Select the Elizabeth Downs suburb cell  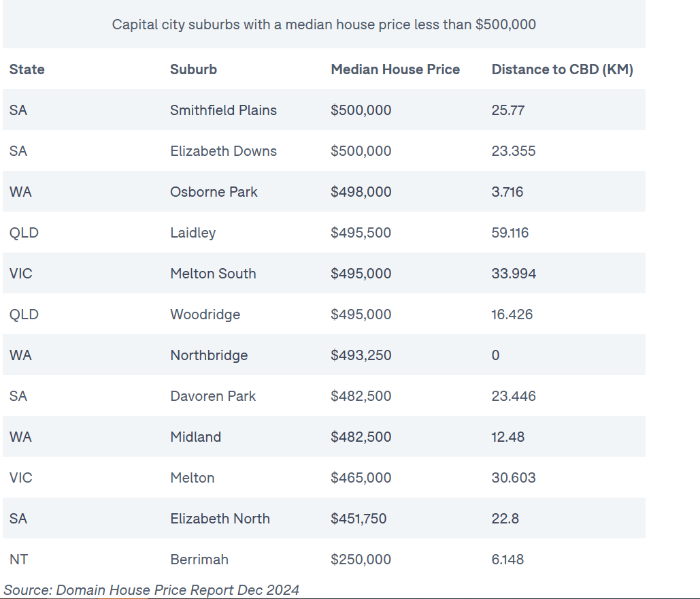(x=223, y=151)
